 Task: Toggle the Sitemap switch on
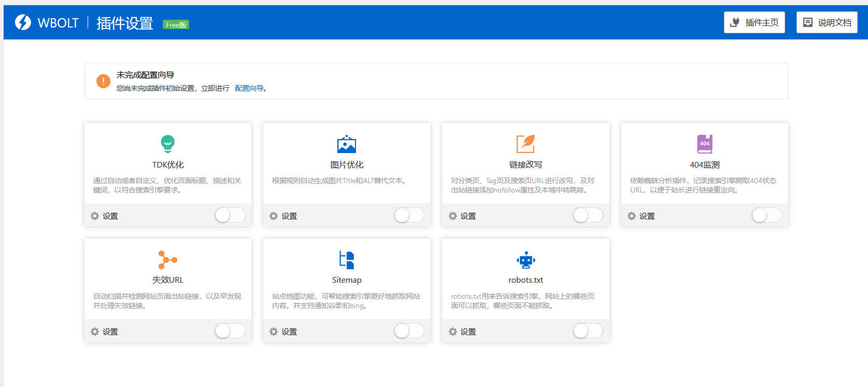coord(409,331)
